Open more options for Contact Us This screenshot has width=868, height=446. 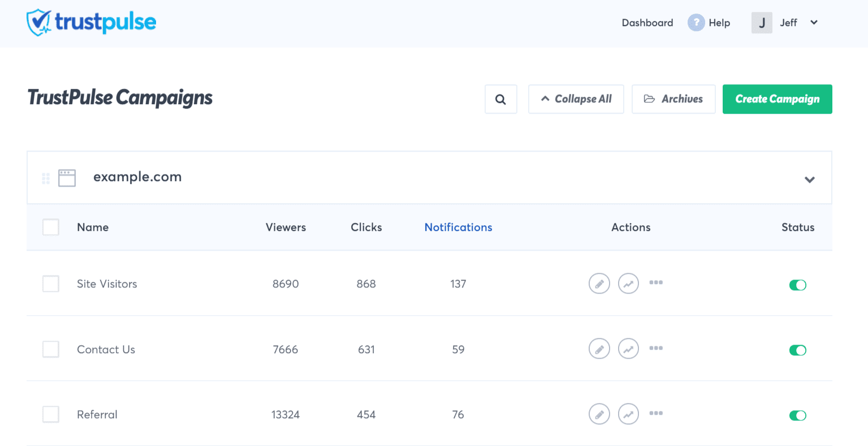point(656,348)
